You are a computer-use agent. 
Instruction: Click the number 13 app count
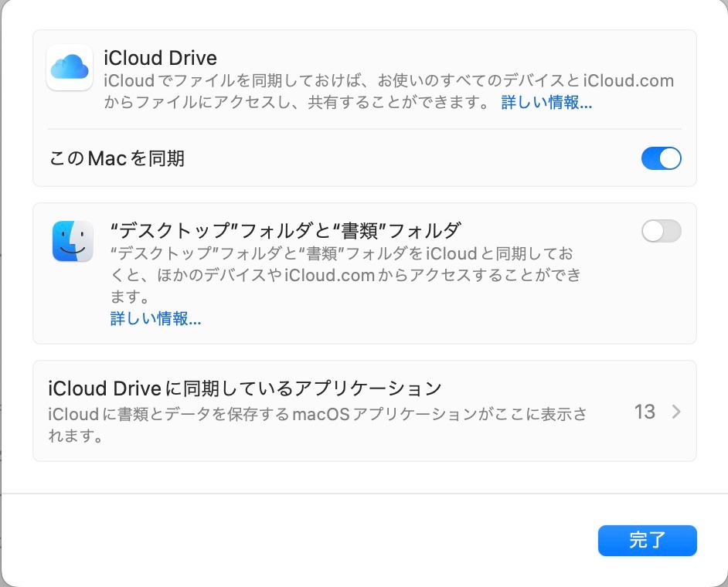point(645,412)
